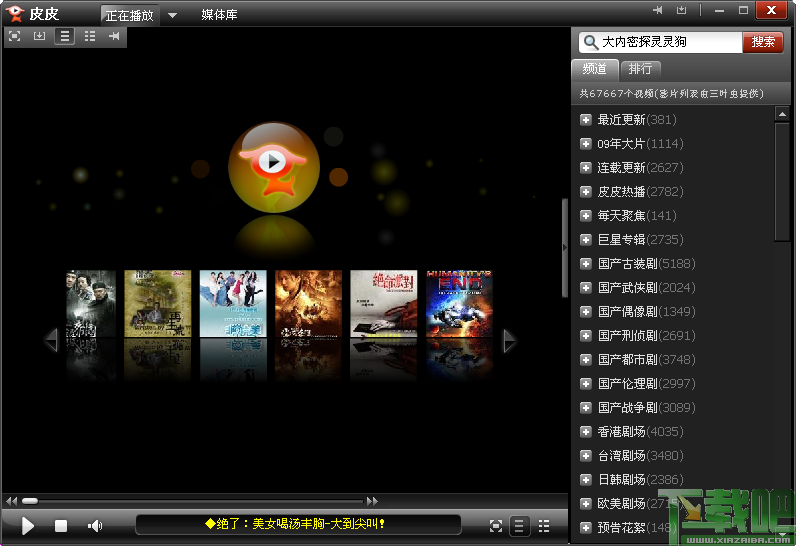Open the Humanity's End poster
Image resolution: width=796 pixels, height=546 pixels.
tap(459, 303)
